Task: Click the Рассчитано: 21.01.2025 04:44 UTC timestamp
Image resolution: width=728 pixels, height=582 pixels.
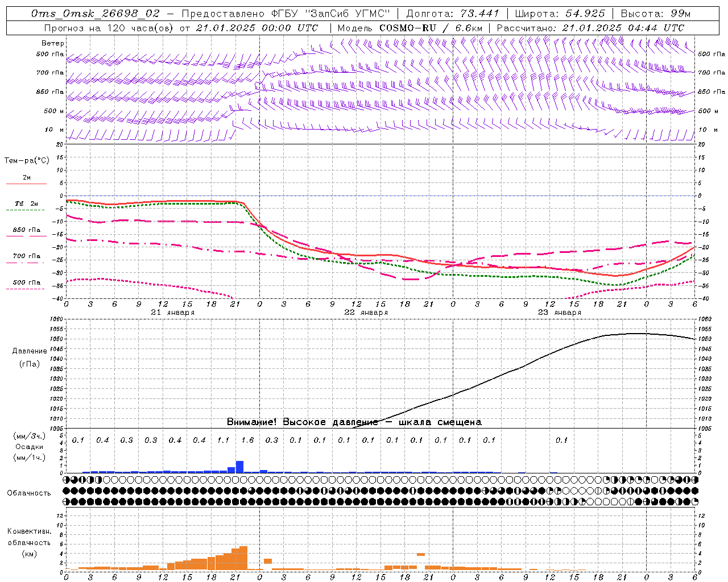Action: pyautogui.click(x=590, y=28)
